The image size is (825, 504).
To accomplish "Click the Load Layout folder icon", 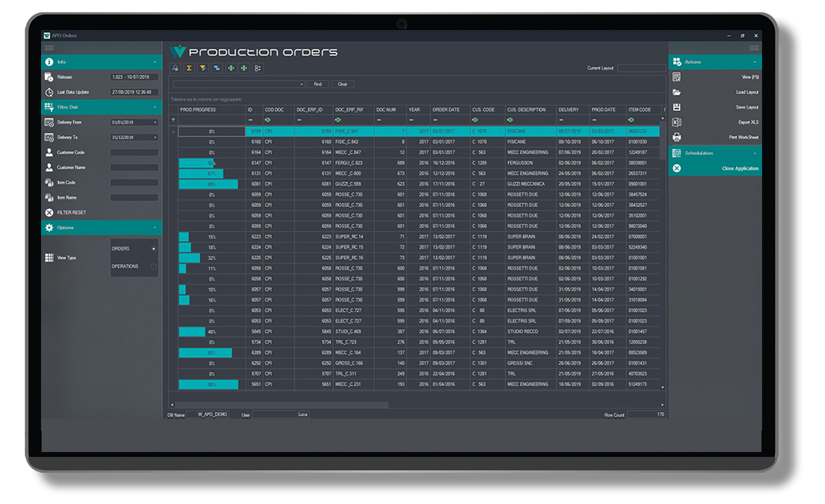I will (x=677, y=92).
